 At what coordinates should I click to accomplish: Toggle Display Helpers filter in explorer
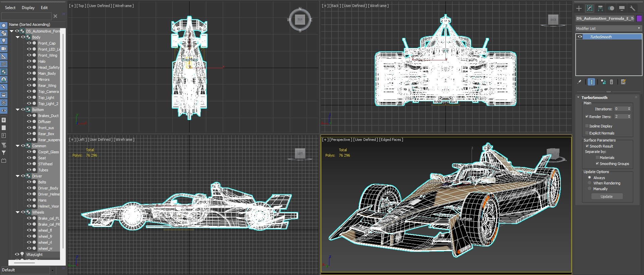pyautogui.click(x=4, y=56)
